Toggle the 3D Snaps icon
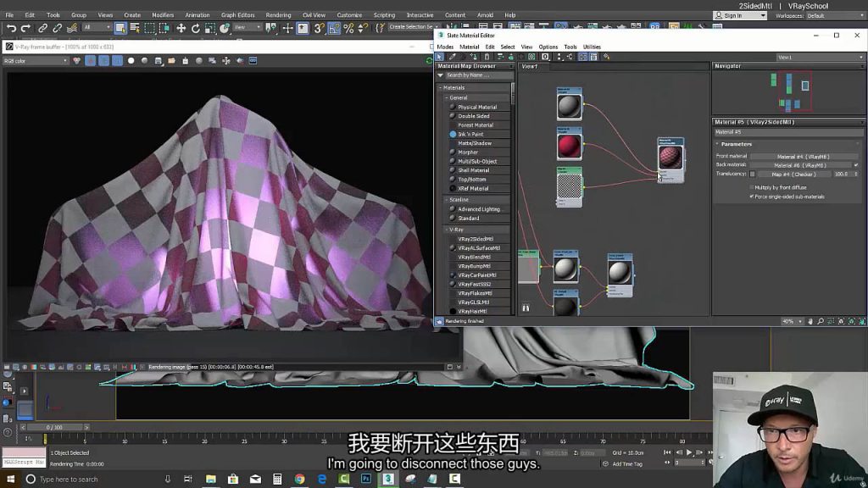The width and height of the screenshot is (868, 488). 319,28
